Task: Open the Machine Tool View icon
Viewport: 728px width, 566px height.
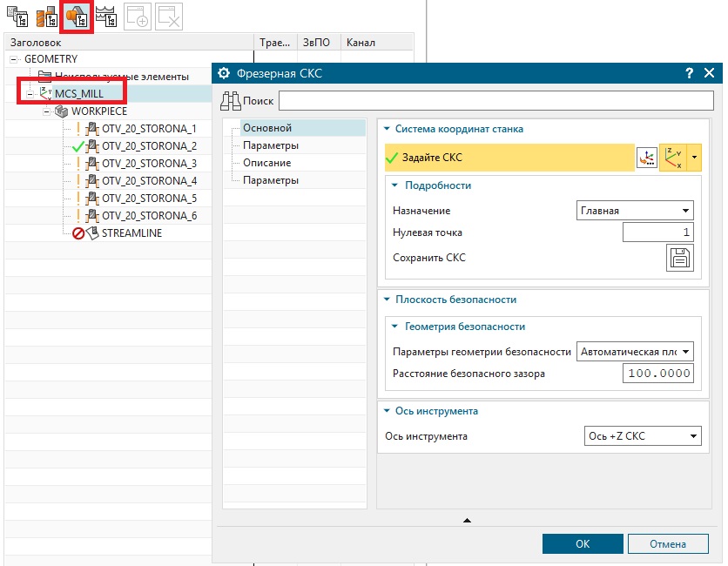Action: (45, 16)
